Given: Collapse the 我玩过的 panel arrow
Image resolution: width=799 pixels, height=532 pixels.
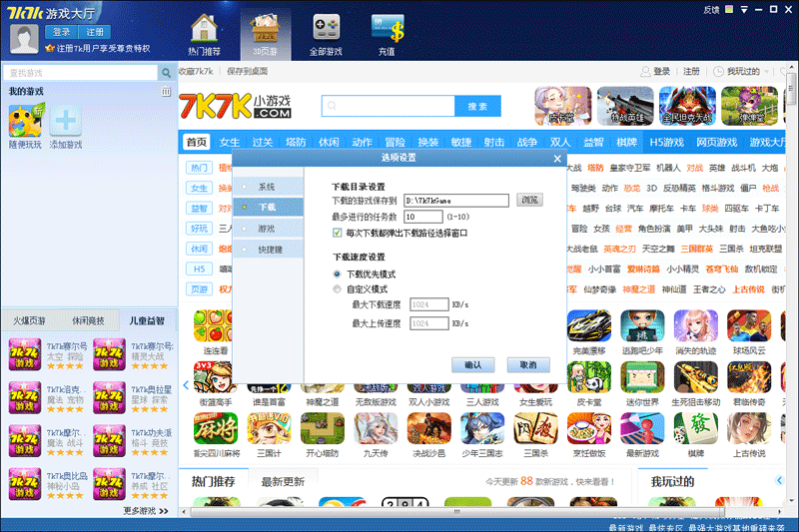Looking at the screenshot, I should click(x=779, y=480).
